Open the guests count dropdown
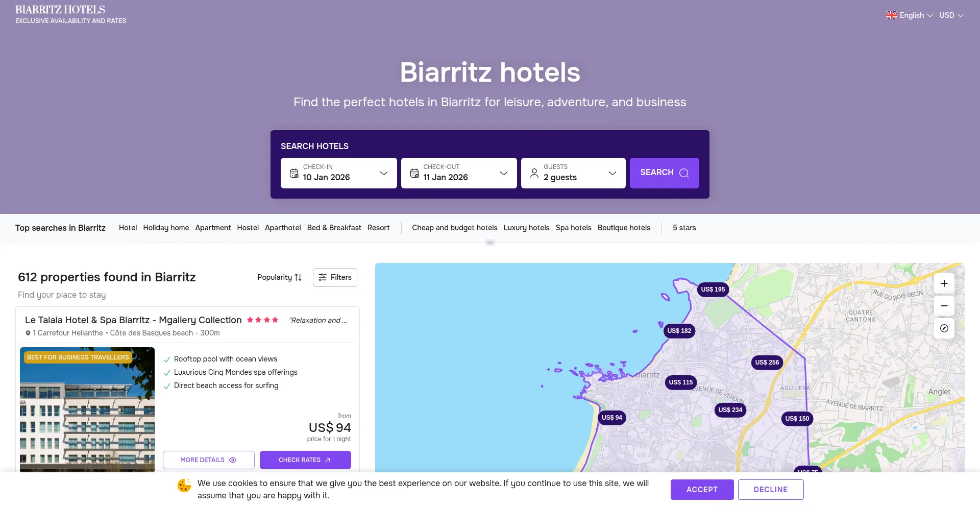Screen dimensions: 980x507 click(x=612, y=173)
